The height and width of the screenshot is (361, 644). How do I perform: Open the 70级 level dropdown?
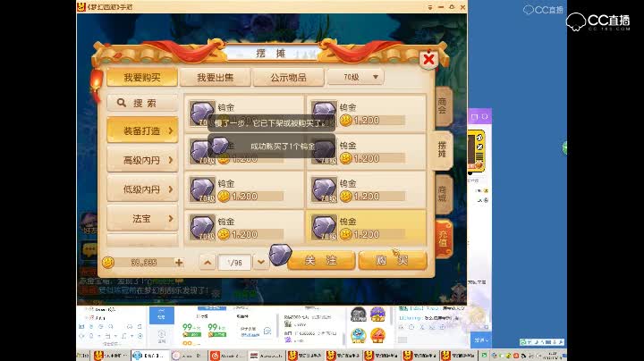[356, 77]
